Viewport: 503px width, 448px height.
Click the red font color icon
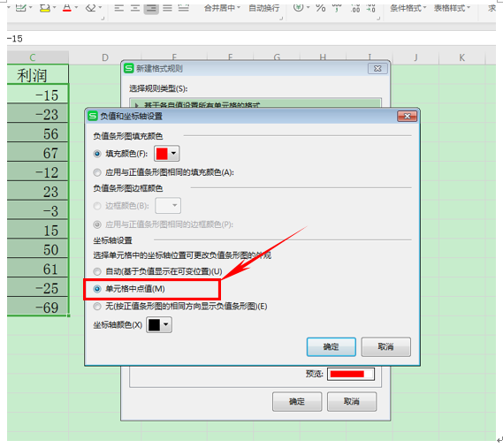click(66, 8)
